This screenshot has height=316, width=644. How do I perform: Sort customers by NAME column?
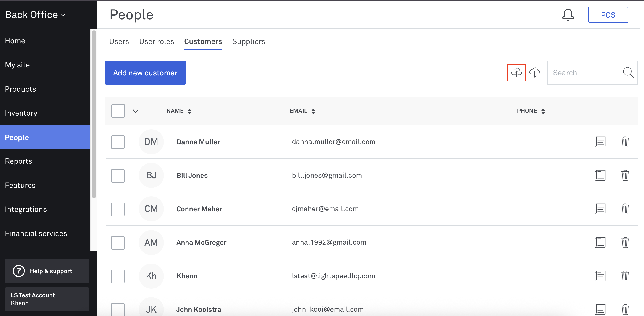[179, 111]
